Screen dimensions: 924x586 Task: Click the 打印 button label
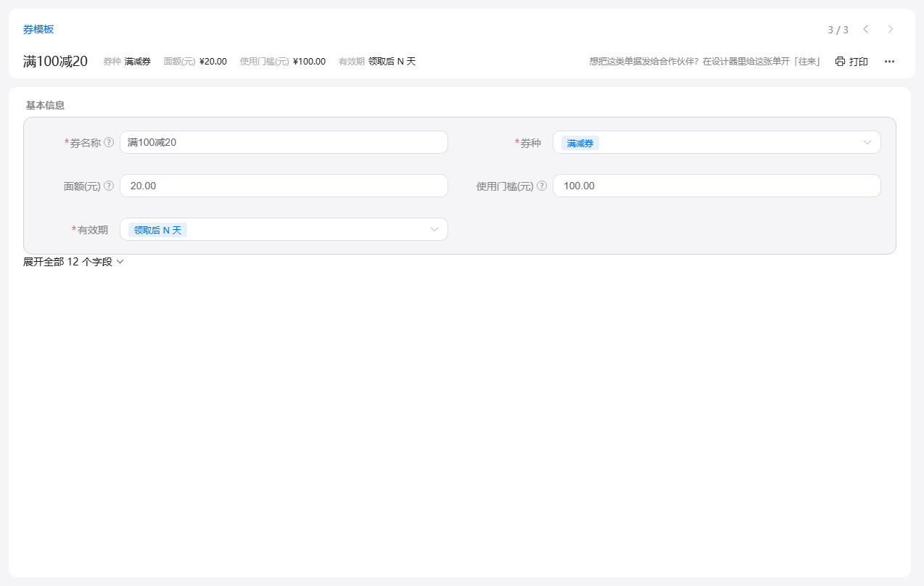859,62
